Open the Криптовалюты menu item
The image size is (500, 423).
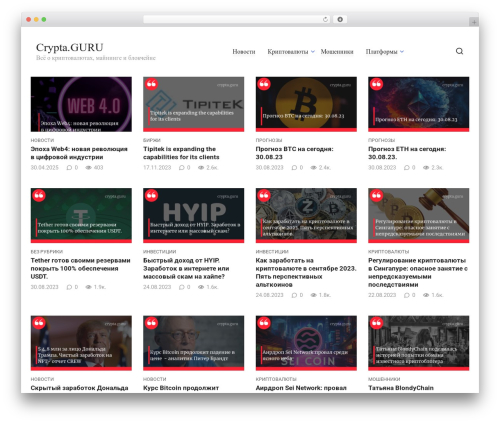tap(288, 52)
